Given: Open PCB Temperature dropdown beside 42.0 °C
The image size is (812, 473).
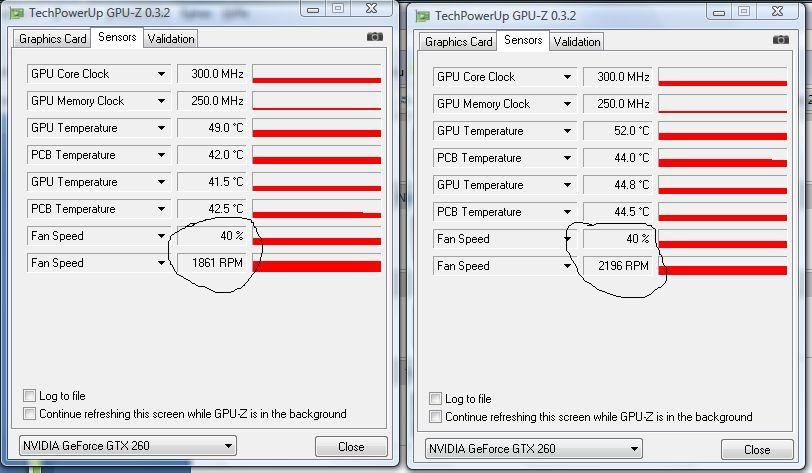Looking at the screenshot, I should pyautogui.click(x=162, y=155).
